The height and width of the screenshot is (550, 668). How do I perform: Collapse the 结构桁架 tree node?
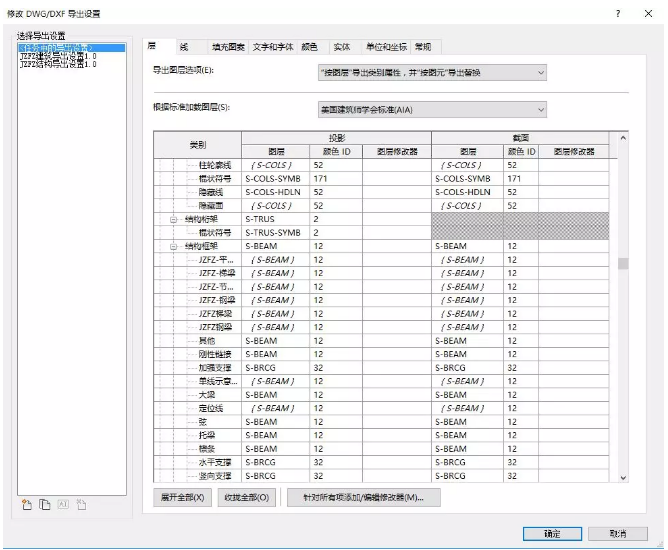173,219
